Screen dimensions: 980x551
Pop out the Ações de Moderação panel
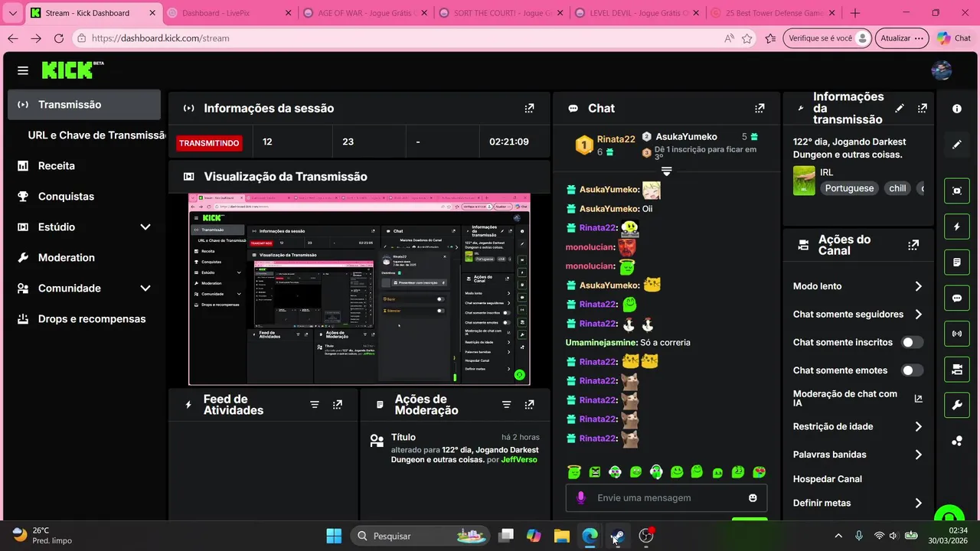tap(529, 405)
